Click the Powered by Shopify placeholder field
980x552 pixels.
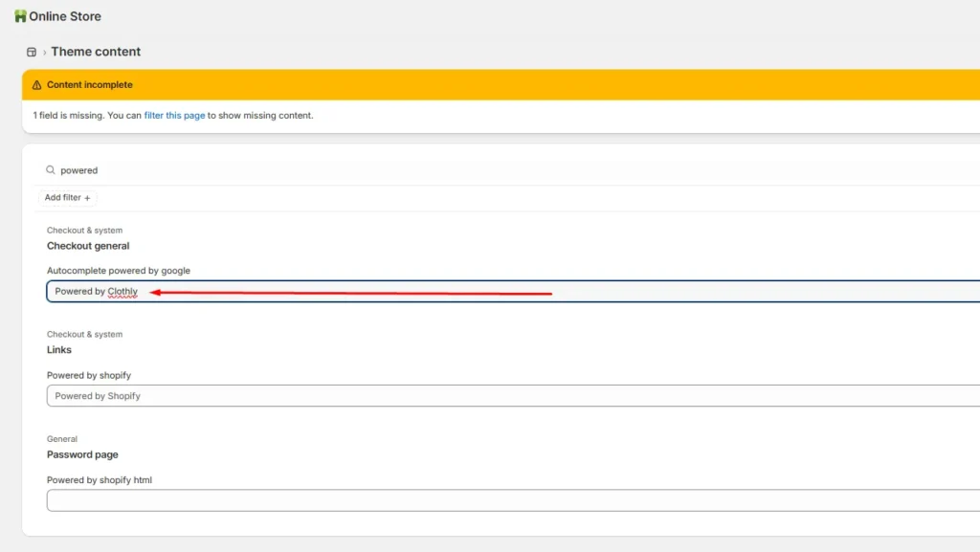479,396
